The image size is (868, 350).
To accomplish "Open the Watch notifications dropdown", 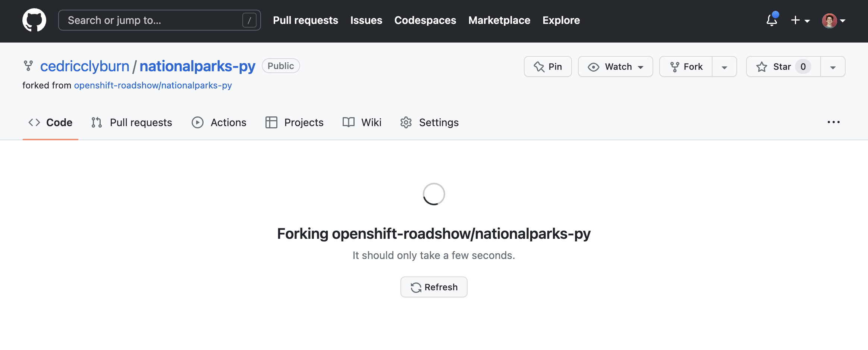I will (x=615, y=66).
